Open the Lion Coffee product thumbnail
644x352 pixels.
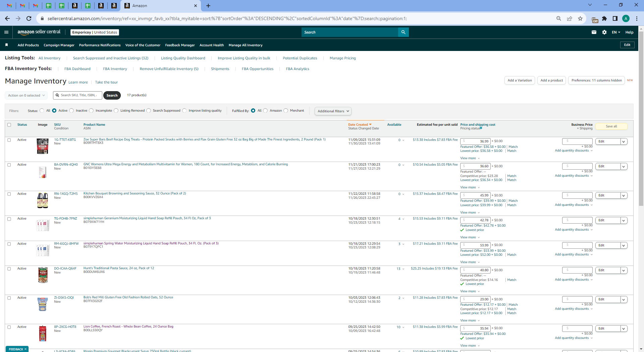tap(43, 334)
